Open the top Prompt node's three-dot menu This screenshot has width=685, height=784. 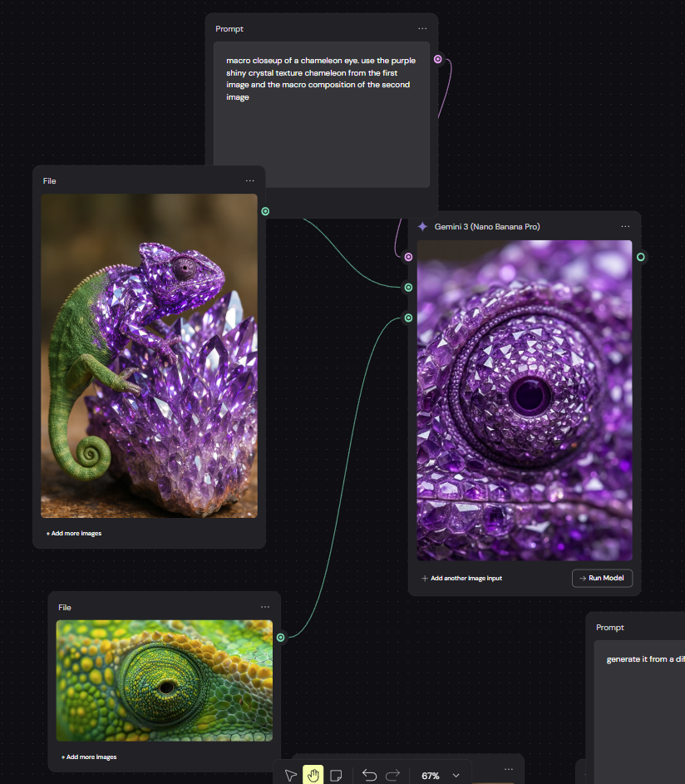pyautogui.click(x=422, y=28)
